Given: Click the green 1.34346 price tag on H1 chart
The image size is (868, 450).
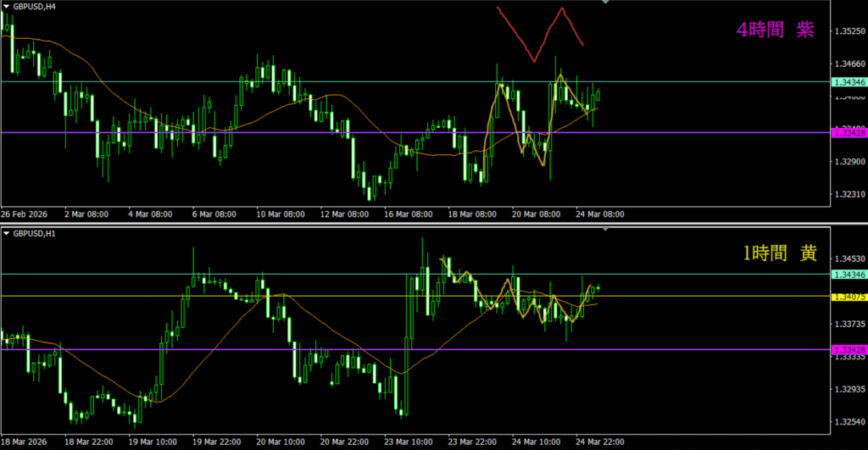Looking at the screenshot, I should click(849, 275).
